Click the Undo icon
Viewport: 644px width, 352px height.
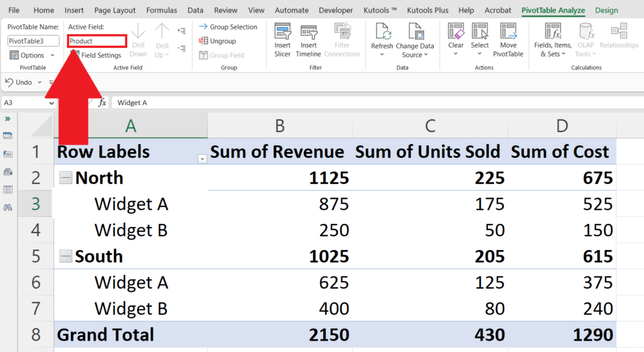pyautogui.click(x=9, y=82)
